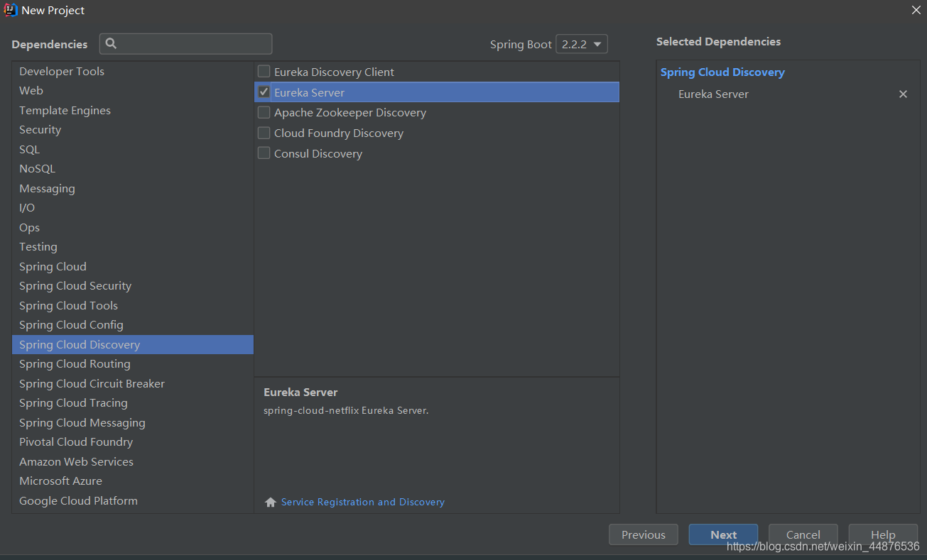This screenshot has height=560, width=927.
Task: Click the Consul Discovery label
Action: (318, 153)
